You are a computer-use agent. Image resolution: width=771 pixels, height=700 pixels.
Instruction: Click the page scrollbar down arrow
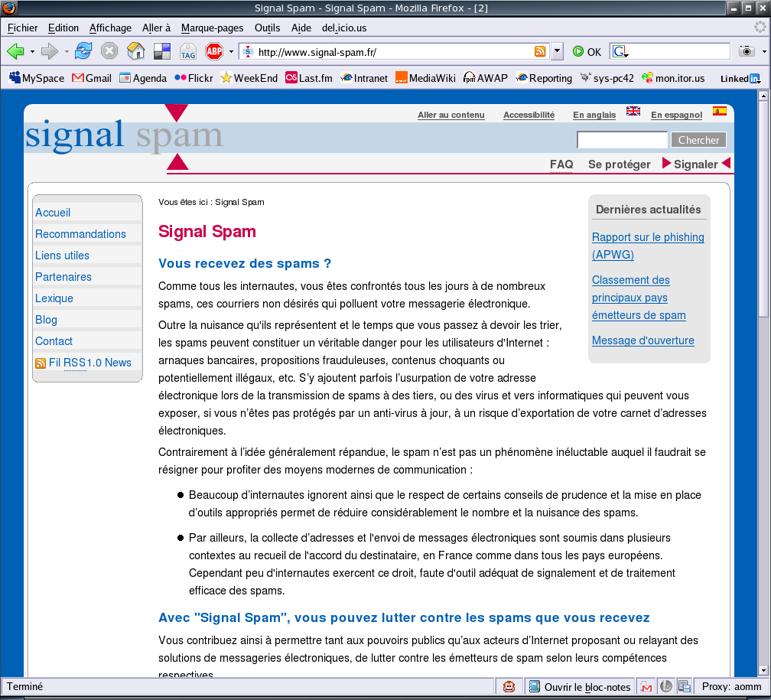[763, 670]
